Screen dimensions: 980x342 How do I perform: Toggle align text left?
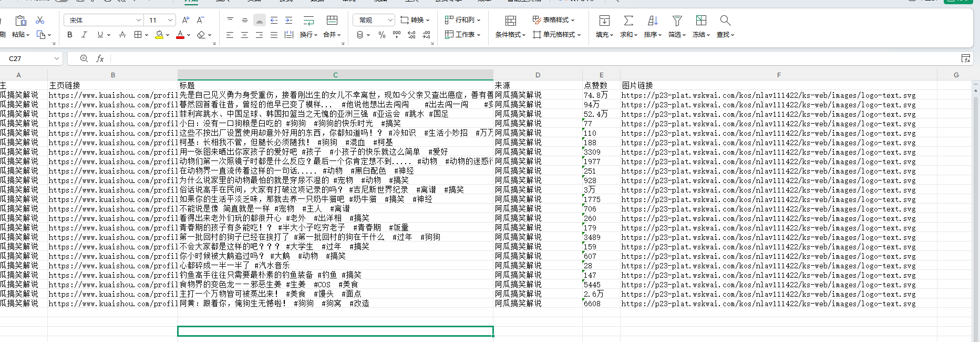pyautogui.click(x=230, y=35)
